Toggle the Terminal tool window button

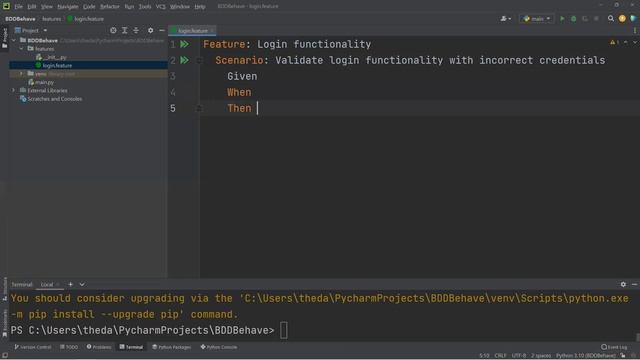[131, 347]
